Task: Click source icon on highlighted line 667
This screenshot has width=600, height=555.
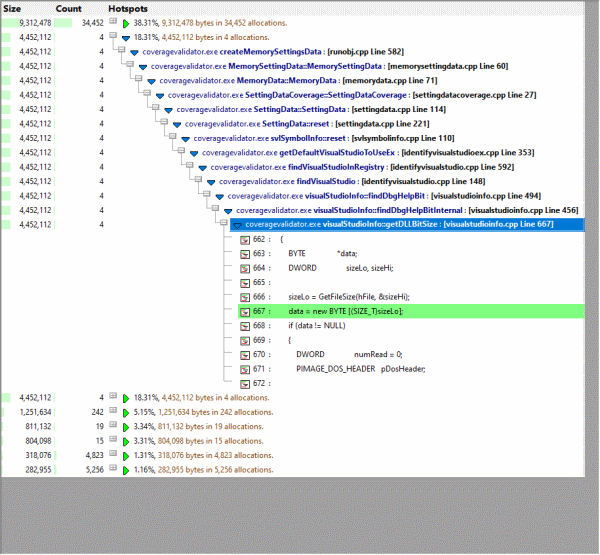Action: point(245,312)
